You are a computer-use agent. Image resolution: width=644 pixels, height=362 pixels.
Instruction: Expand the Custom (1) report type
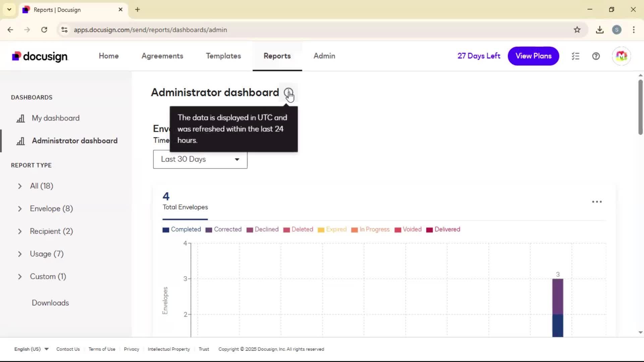tap(20, 277)
